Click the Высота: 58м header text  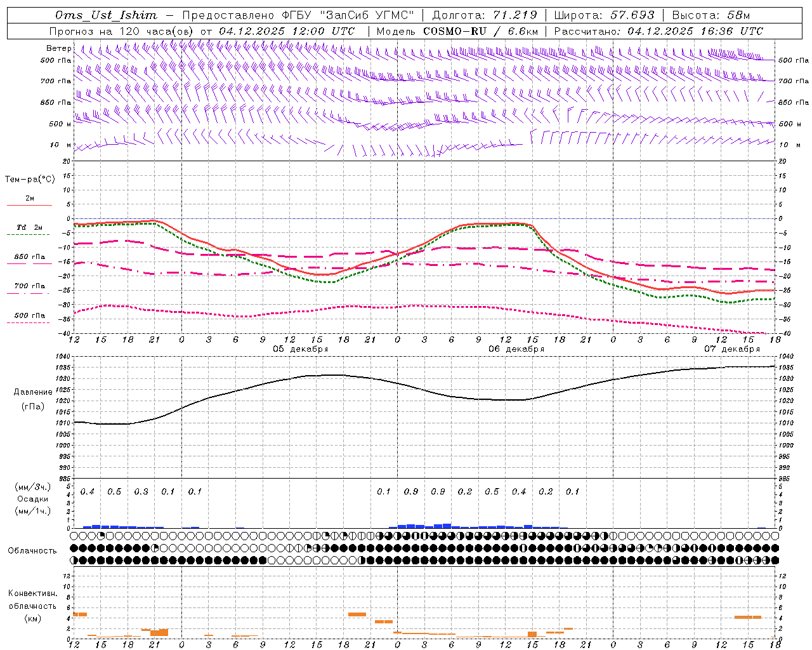click(711, 15)
